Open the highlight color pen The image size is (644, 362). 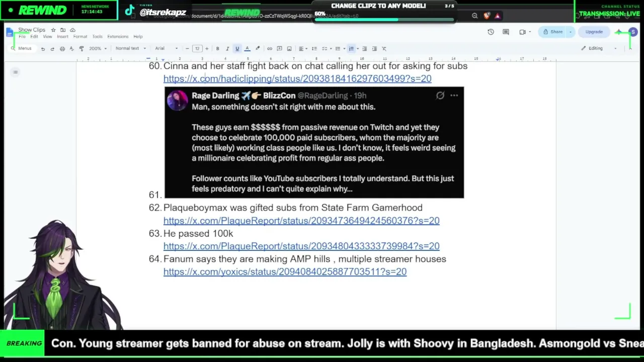click(x=258, y=49)
